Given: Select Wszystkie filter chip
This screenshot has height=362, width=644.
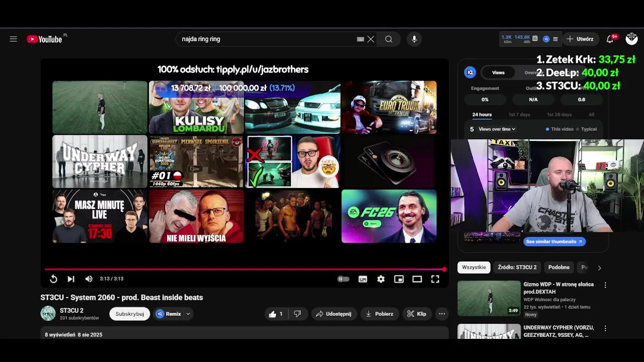Looking at the screenshot, I should [x=474, y=267].
